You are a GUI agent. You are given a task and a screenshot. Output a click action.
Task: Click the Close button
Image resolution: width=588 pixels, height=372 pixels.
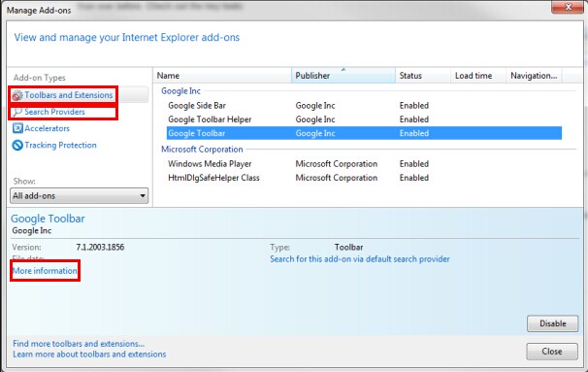(552, 352)
